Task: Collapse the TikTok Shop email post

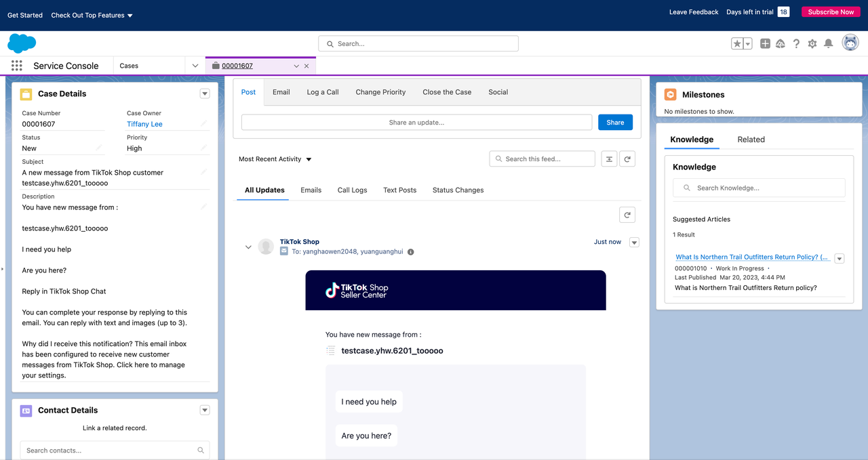Action: pyautogui.click(x=248, y=247)
